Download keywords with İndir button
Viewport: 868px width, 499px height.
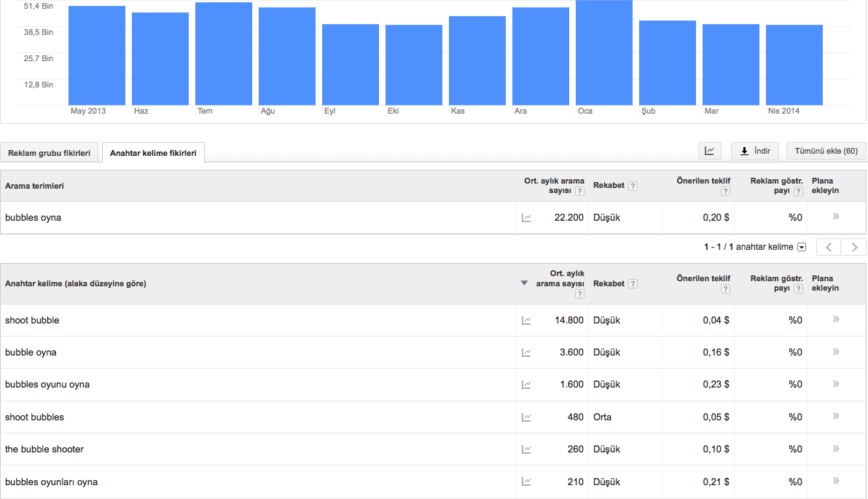tap(754, 152)
